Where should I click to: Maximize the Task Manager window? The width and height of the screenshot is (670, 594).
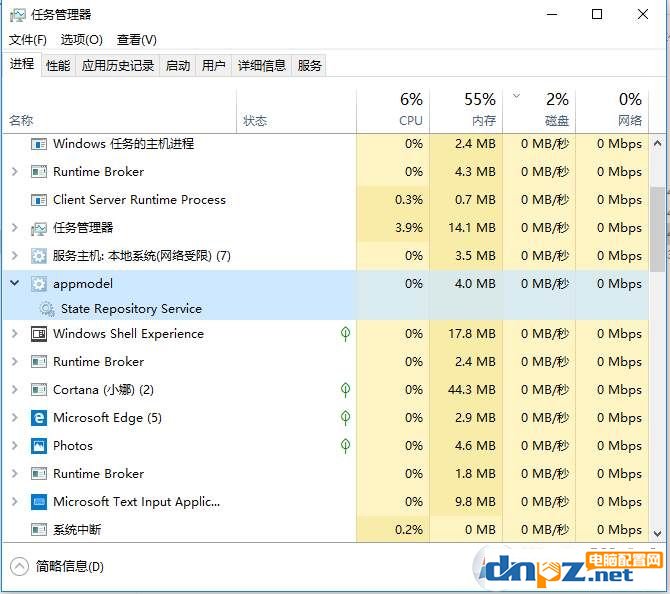597,14
